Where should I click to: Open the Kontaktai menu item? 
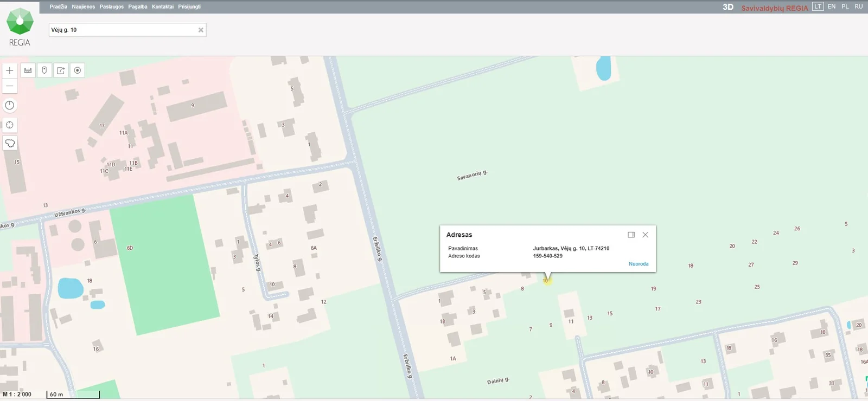[x=163, y=7]
